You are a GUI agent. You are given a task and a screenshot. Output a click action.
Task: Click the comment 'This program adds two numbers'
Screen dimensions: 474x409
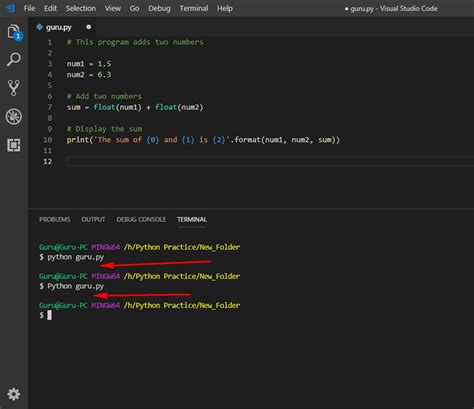[135, 42]
